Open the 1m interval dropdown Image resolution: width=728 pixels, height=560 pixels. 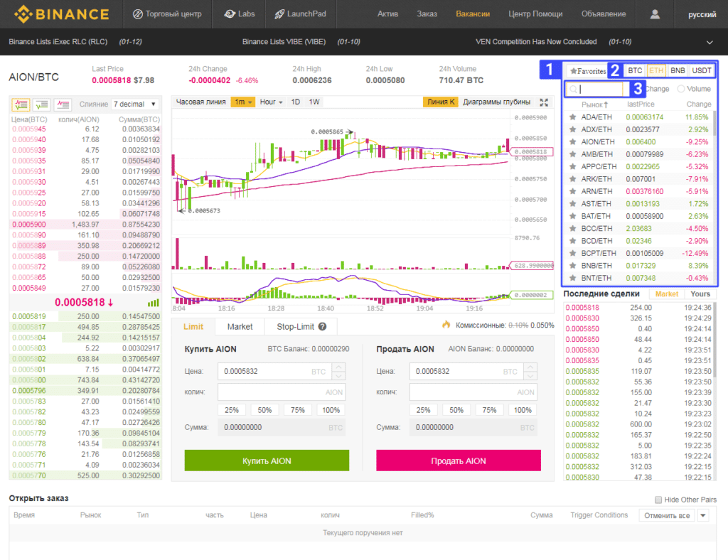coord(243,102)
